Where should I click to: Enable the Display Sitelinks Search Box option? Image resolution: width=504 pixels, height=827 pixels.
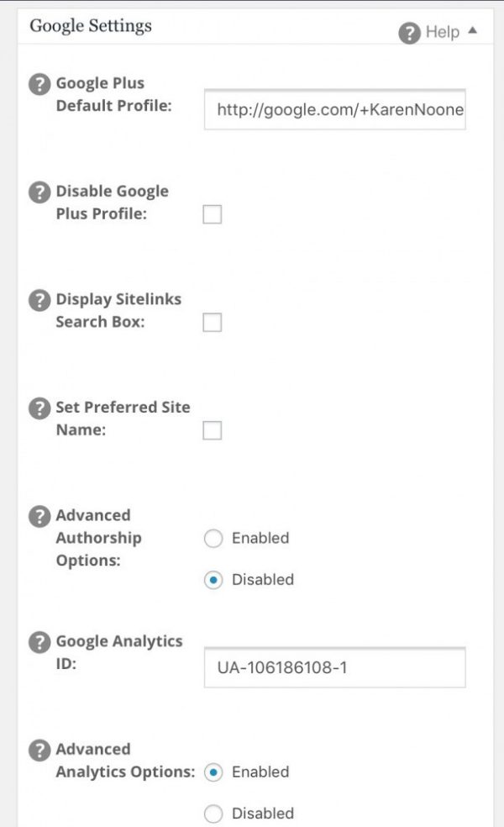[211, 323]
